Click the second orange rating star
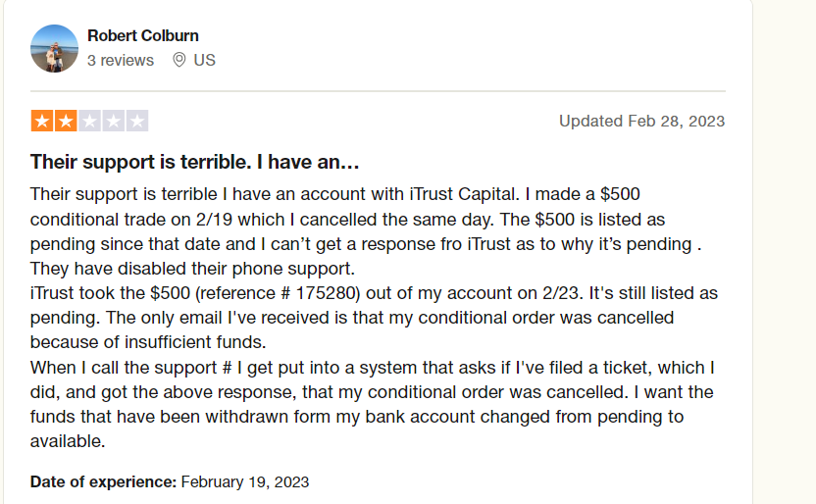Screen dimensions: 816x504 [x=66, y=121]
